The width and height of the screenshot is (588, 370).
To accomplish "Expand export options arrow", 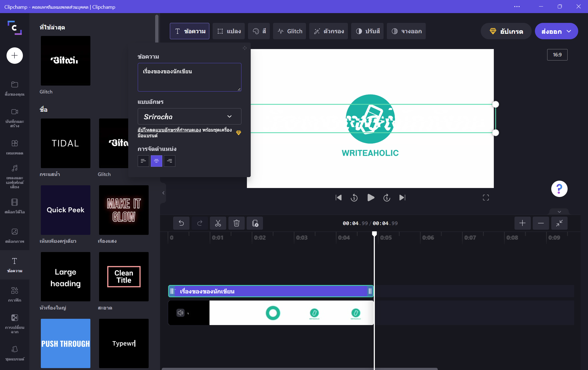I will pos(569,31).
